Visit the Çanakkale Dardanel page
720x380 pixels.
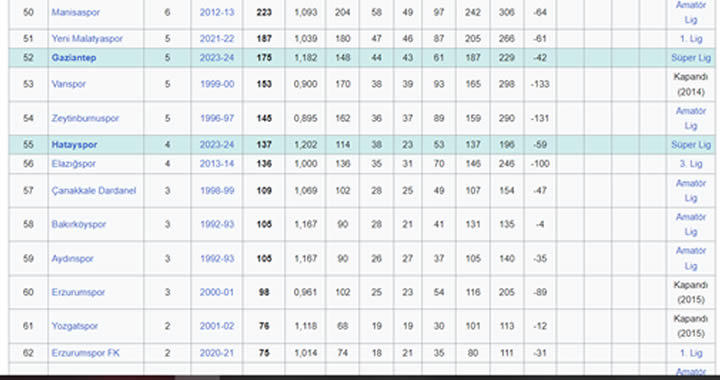[x=94, y=190]
